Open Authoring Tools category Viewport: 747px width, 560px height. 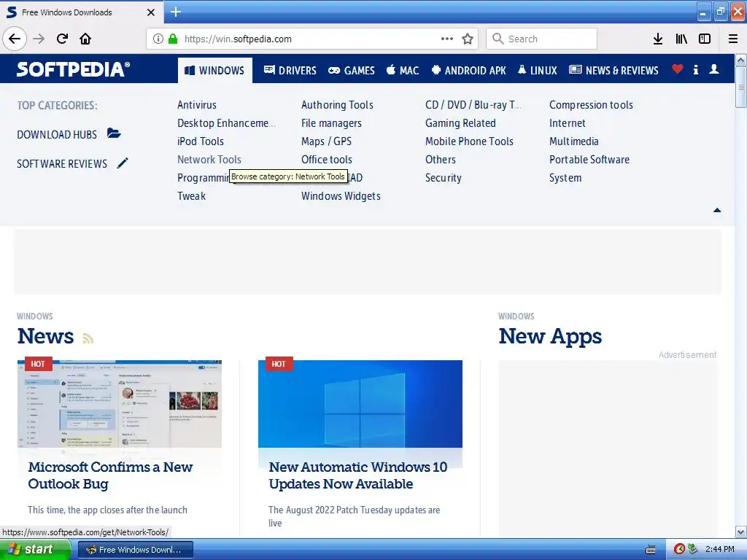pyautogui.click(x=337, y=105)
